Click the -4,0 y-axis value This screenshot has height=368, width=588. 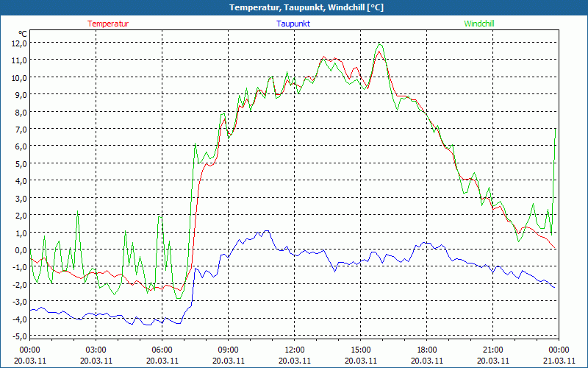tap(20, 319)
